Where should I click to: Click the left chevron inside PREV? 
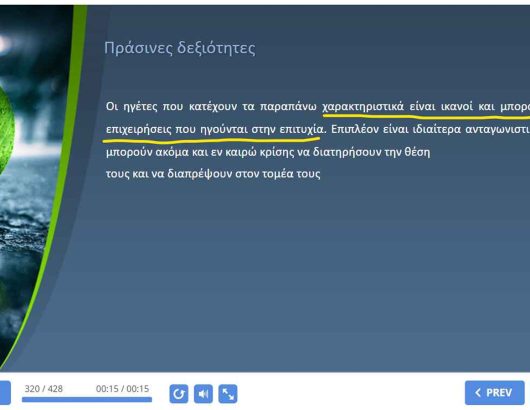pyautogui.click(x=478, y=393)
